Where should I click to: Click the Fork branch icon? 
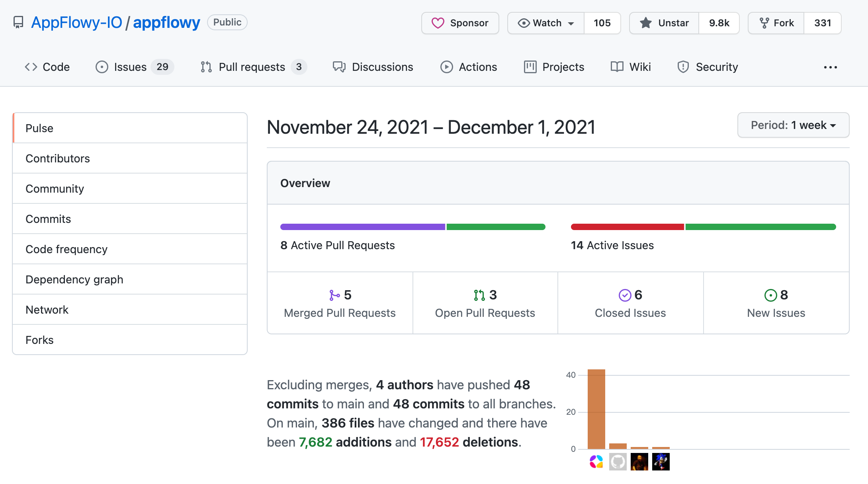(x=764, y=23)
